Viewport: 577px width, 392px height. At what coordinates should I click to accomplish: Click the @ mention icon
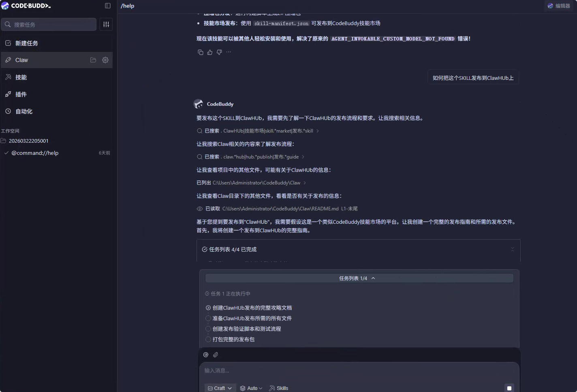[x=206, y=355]
